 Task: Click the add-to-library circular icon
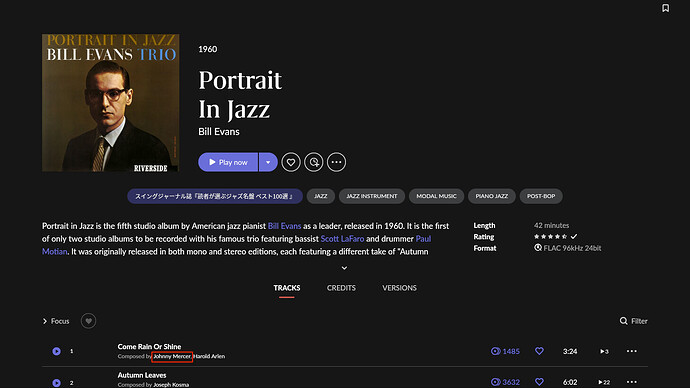[x=314, y=162]
